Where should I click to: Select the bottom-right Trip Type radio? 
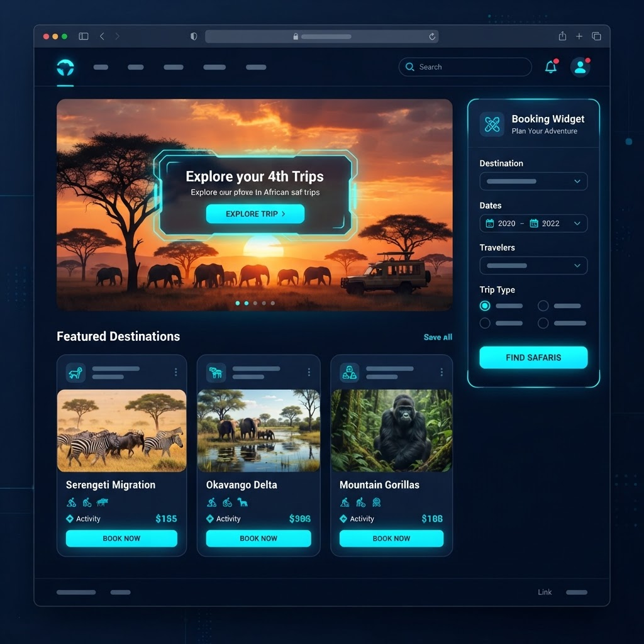coord(543,323)
